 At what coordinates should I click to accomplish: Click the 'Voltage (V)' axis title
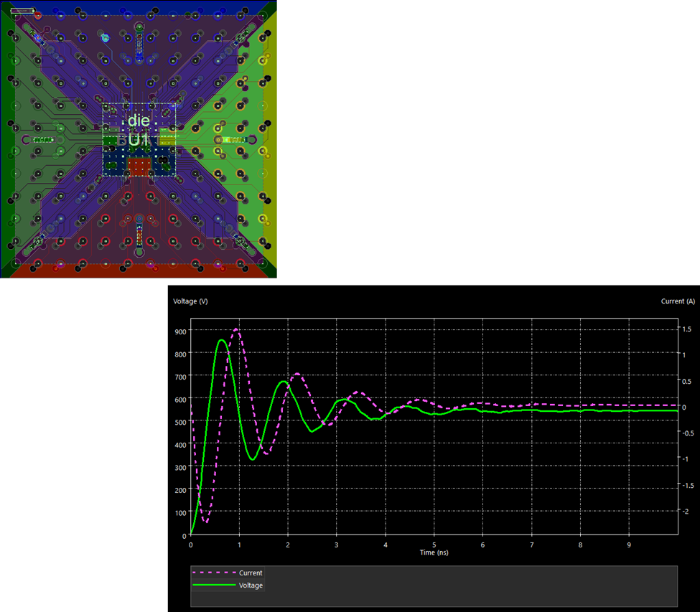coord(190,301)
